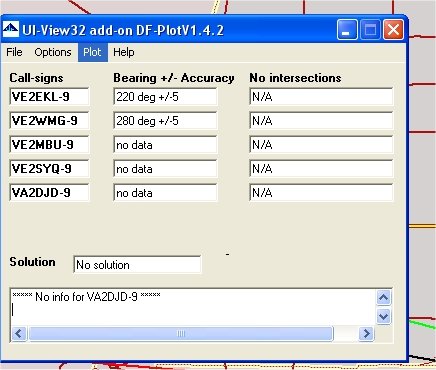Click the log scroll up arrow
Viewport: 436px width, 370px height.
tap(383, 297)
